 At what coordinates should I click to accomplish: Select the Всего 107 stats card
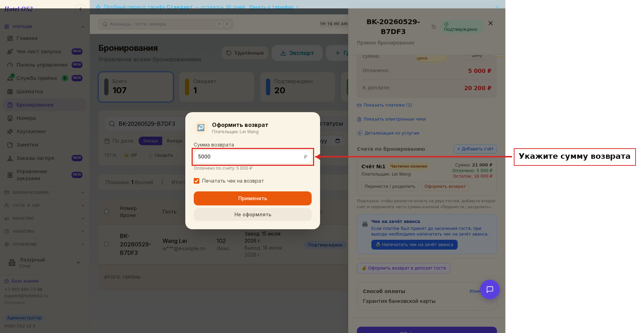(136, 87)
